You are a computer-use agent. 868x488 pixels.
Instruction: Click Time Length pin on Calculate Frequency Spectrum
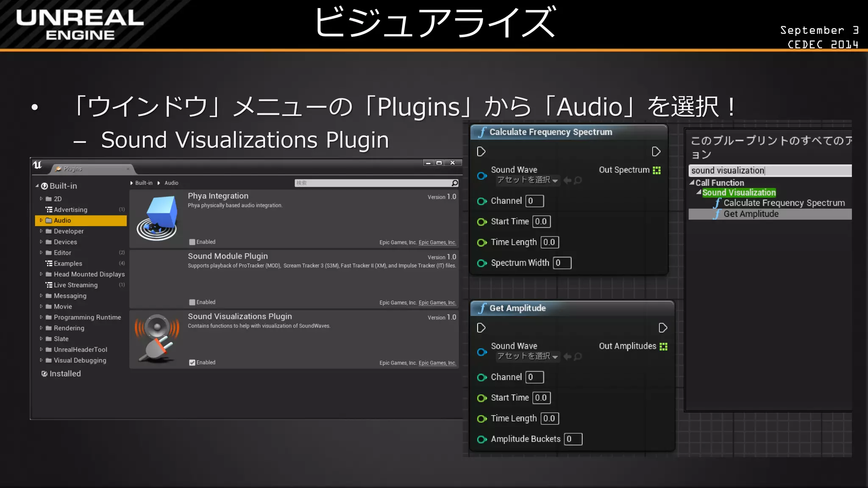click(x=482, y=243)
